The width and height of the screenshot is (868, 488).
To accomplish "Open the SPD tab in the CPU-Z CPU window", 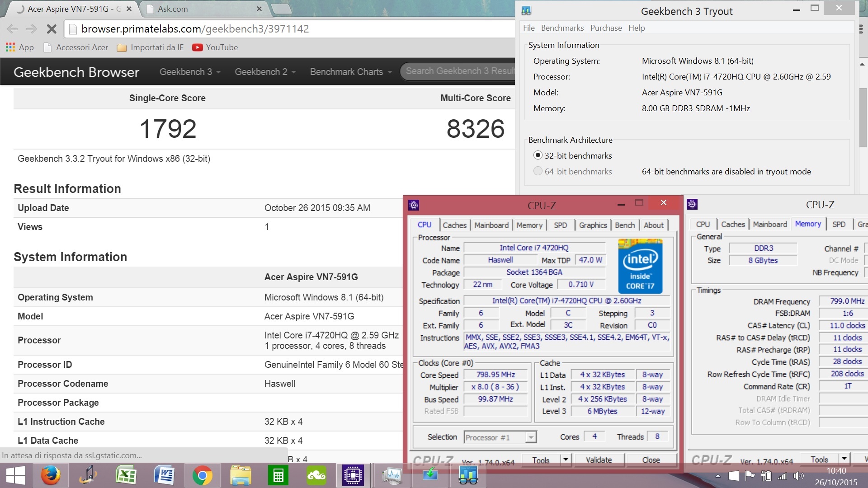I will 560,225.
